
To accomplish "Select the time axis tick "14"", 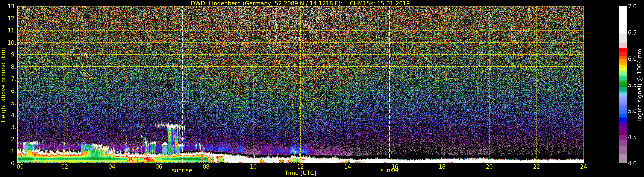I will point(347,167).
